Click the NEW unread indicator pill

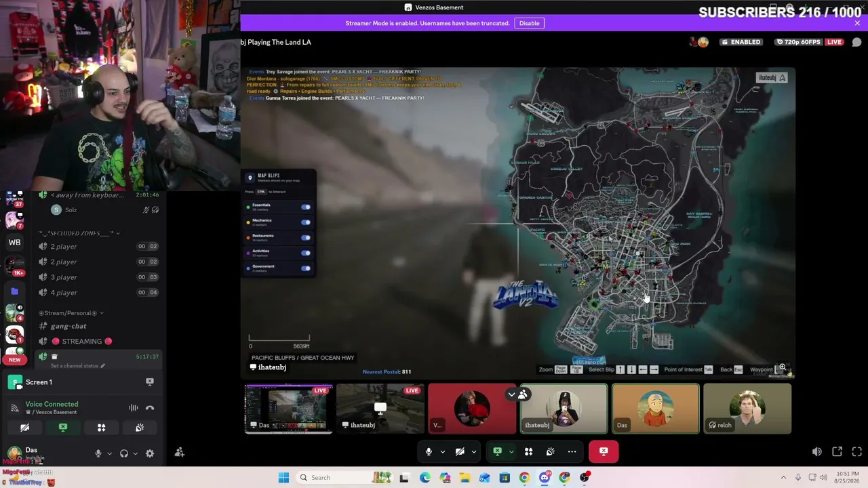coord(14,360)
